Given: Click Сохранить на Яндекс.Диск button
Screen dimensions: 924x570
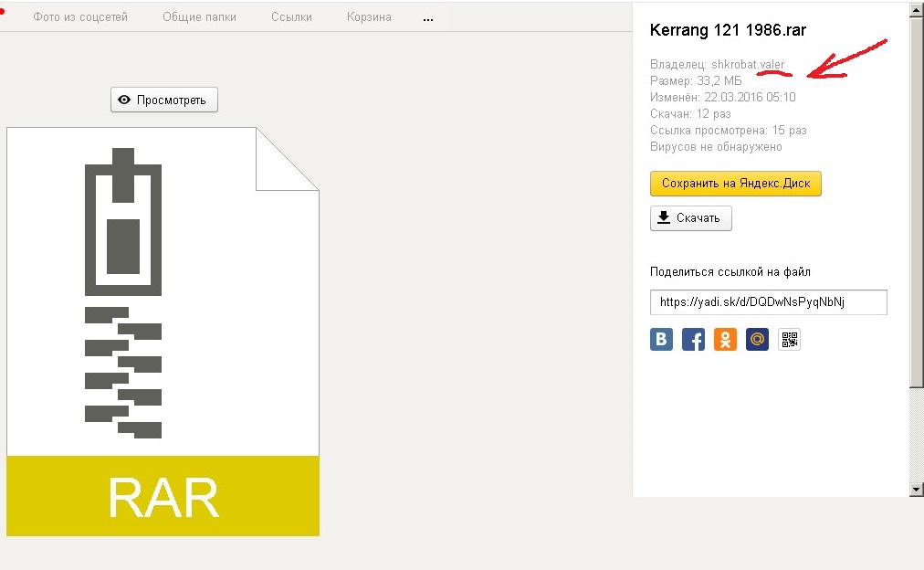Looking at the screenshot, I should point(735,184).
